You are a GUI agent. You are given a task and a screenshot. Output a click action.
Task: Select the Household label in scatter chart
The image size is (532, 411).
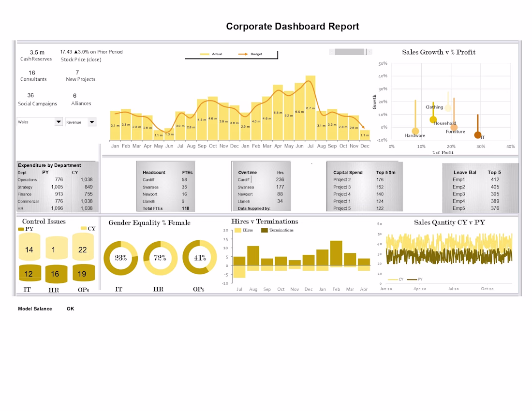click(445, 123)
